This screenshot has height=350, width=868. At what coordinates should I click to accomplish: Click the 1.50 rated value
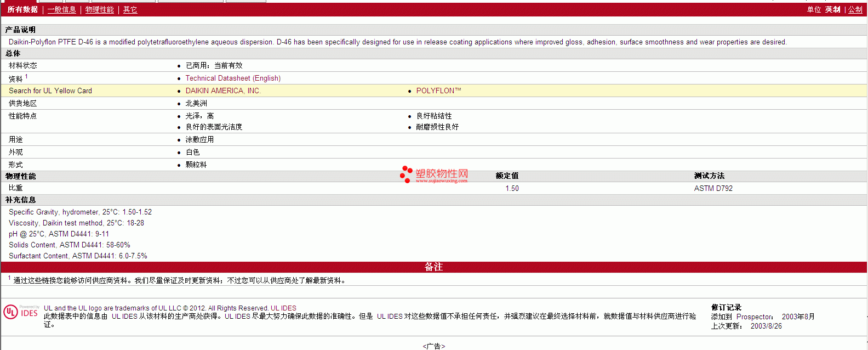click(512, 189)
